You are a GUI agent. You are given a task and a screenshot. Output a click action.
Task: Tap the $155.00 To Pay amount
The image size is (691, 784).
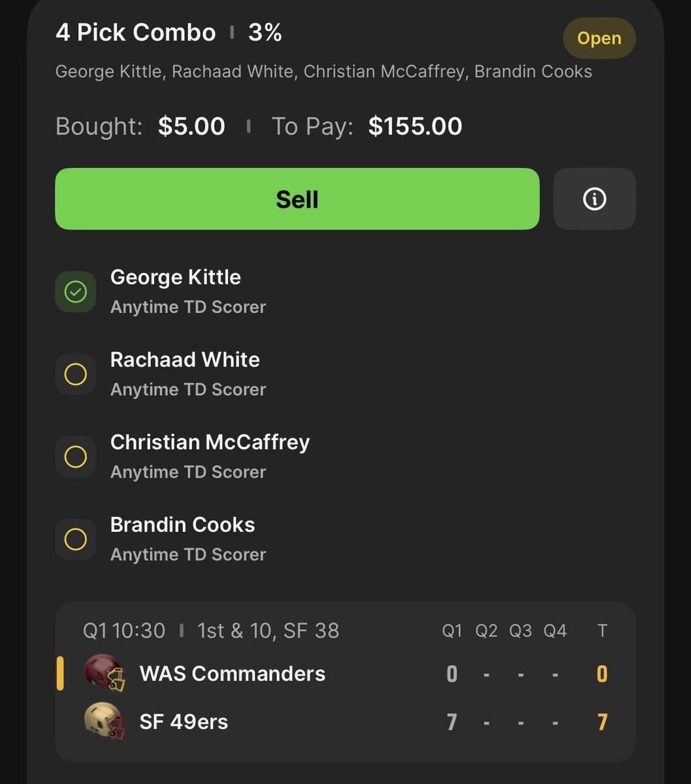pos(415,126)
